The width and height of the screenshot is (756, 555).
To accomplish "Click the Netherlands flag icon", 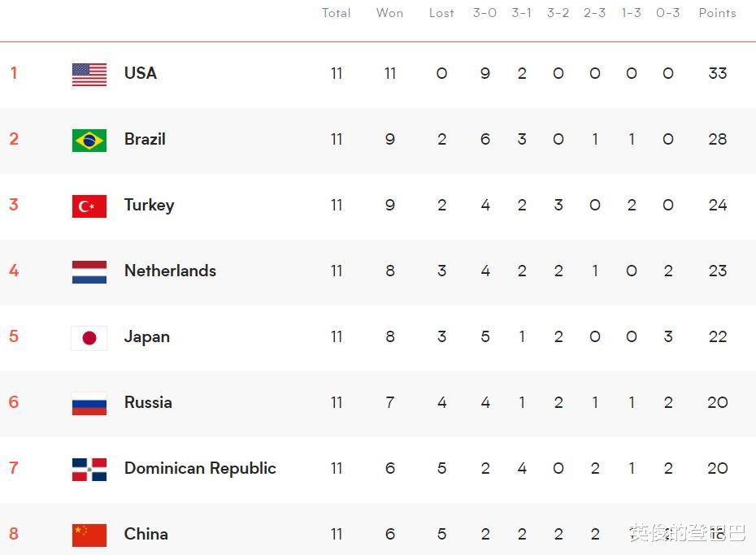I will click(x=89, y=272).
